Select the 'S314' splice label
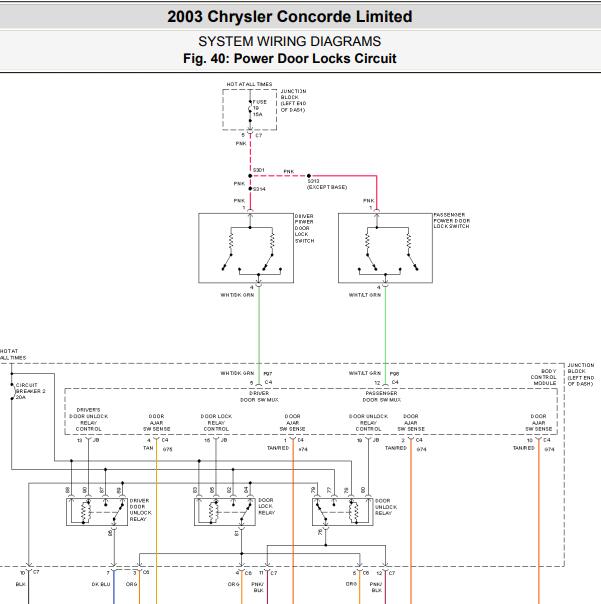Image resolution: width=601 pixels, height=604 pixels. tap(259, 189)
